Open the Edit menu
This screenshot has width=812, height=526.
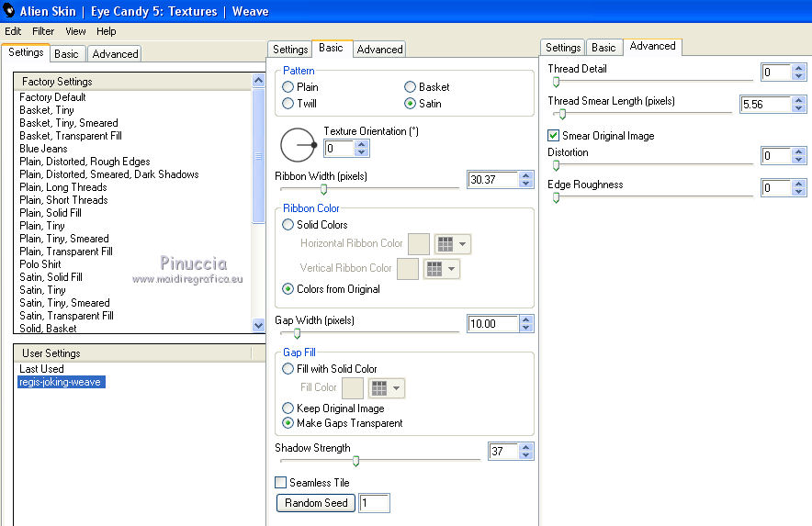[x=13, y=31]
